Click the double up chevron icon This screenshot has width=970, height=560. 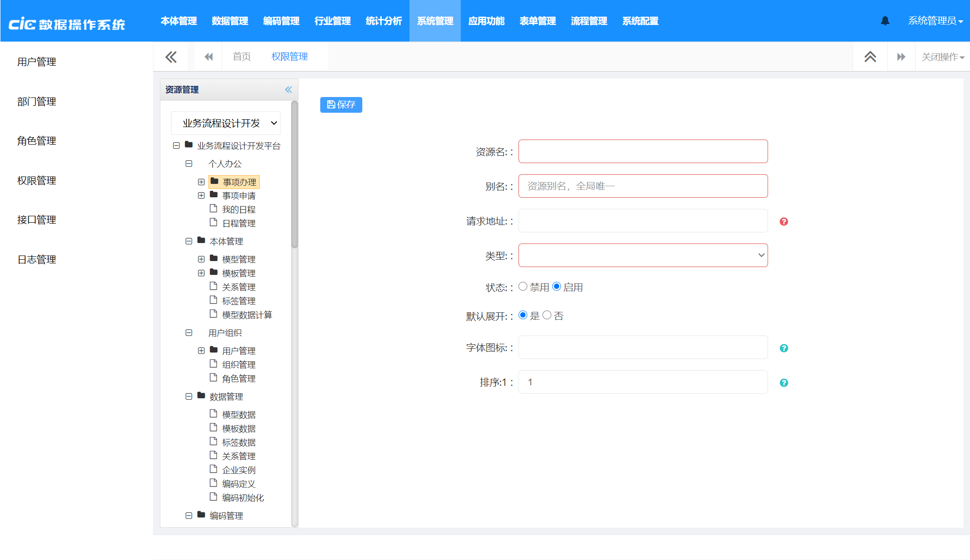[870, 57]
